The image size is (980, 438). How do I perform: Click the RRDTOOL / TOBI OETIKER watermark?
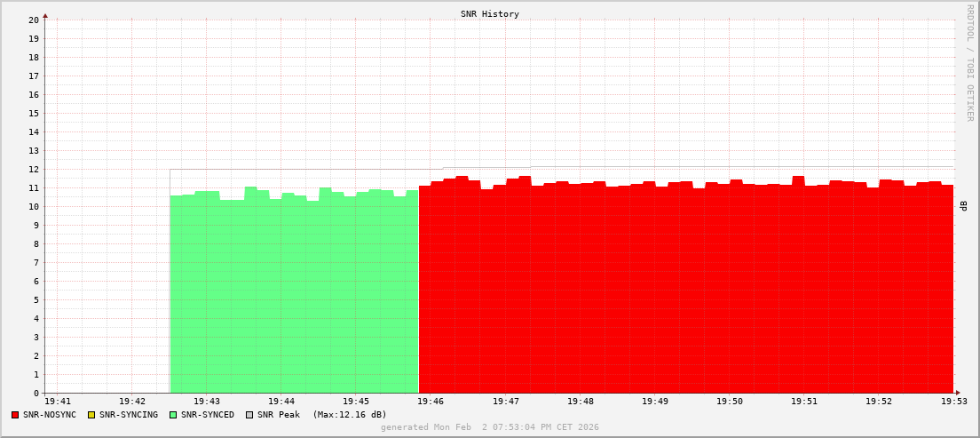[x=969, y=62]
